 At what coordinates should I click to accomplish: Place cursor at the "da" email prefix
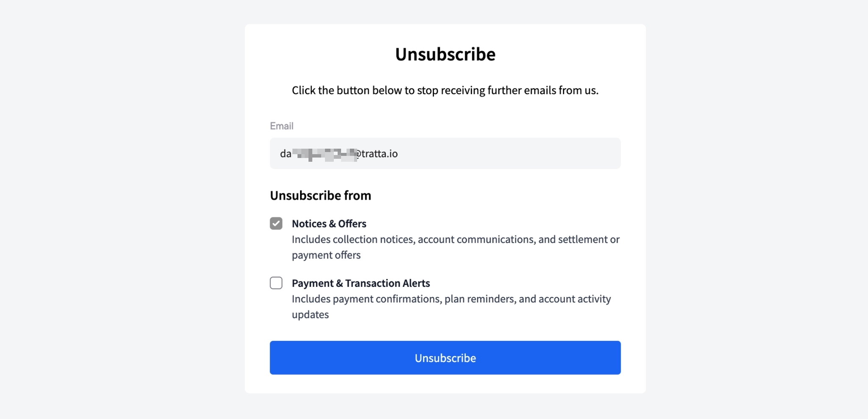point(285,154)
